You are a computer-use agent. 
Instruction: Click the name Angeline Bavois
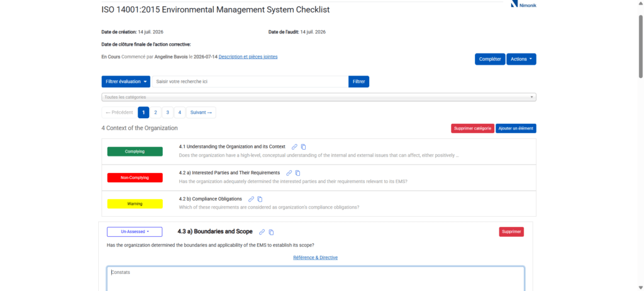(x=171, y=57)
